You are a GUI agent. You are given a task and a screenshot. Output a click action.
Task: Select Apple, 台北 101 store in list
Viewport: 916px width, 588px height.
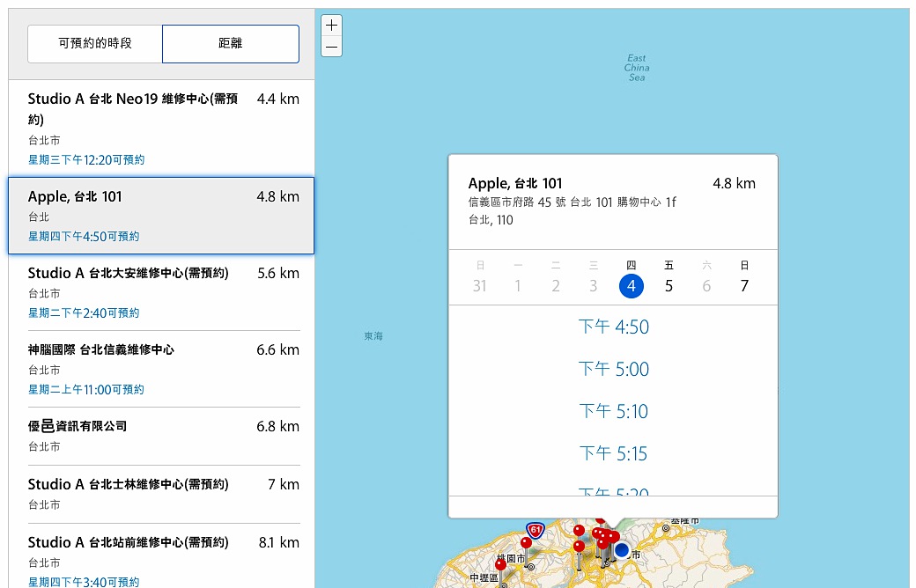pos(161,216)
